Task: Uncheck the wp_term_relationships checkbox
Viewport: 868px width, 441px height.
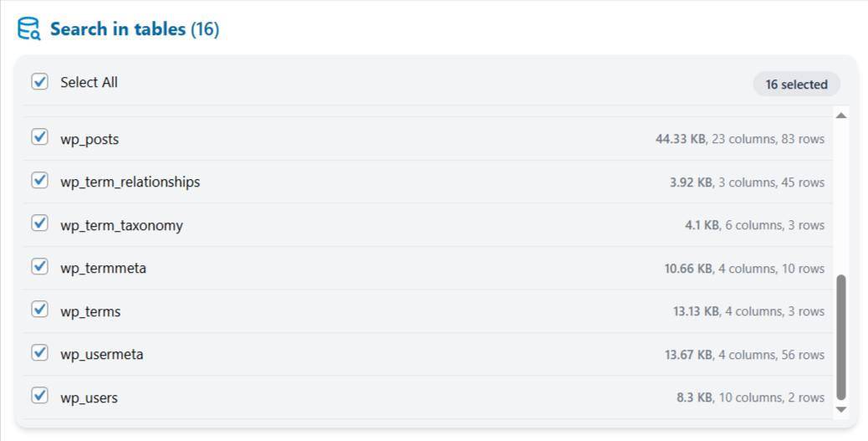Action: 39,181
